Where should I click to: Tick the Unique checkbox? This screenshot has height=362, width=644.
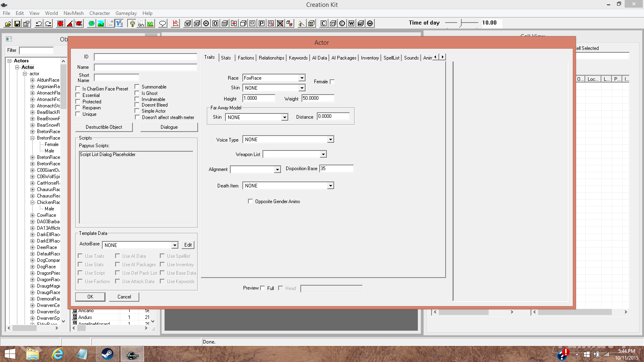78,114
